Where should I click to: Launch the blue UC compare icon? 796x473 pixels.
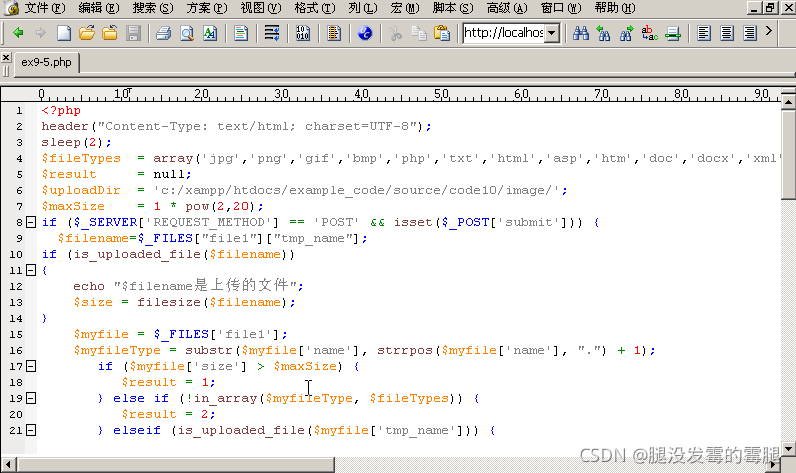pyautogui.click(x=365, y=33)
